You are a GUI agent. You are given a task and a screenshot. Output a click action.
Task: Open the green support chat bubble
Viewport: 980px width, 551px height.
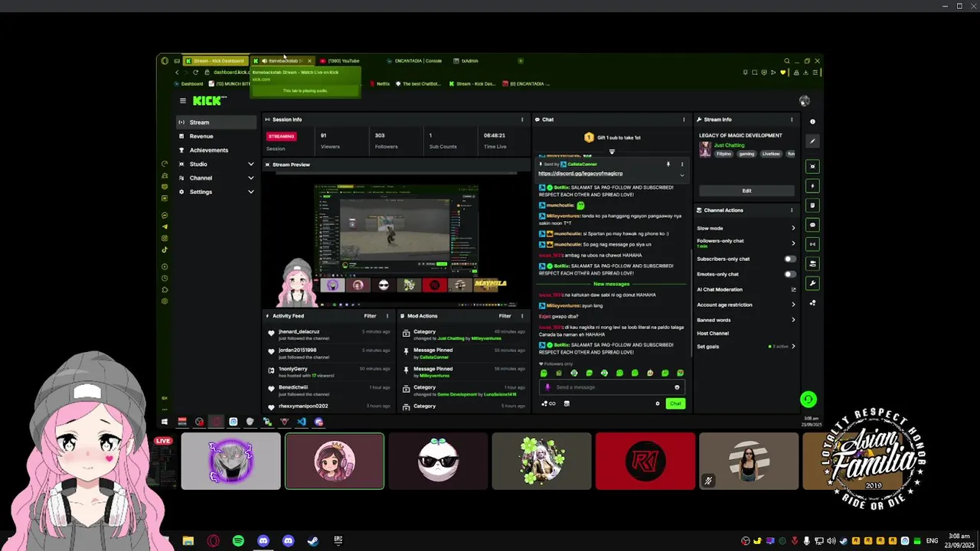click(x=808, y=399)
